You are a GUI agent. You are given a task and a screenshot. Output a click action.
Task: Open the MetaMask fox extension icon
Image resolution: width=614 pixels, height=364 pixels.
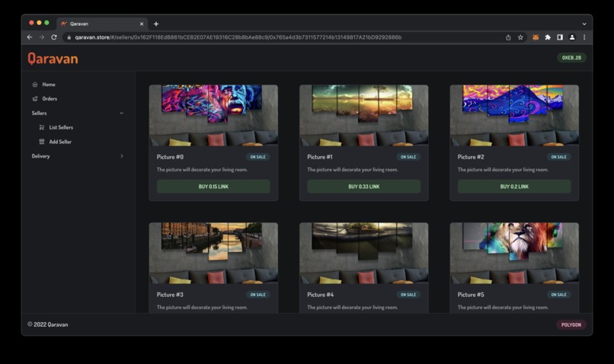[x=536, y=37]
